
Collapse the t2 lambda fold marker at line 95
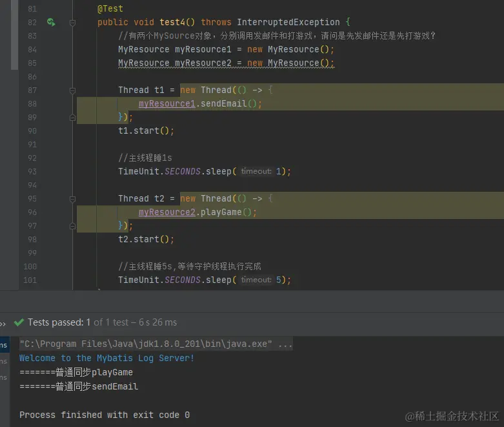(73, 199)
